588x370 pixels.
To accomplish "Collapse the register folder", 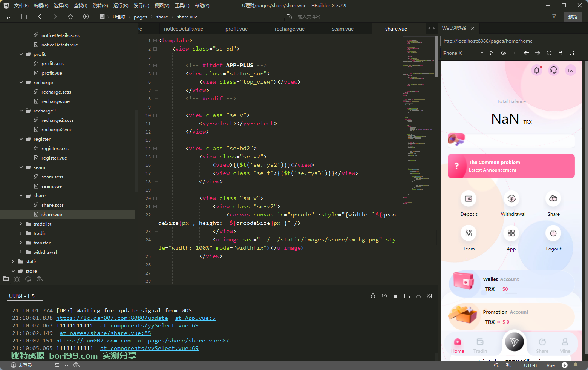I will 21,139.
